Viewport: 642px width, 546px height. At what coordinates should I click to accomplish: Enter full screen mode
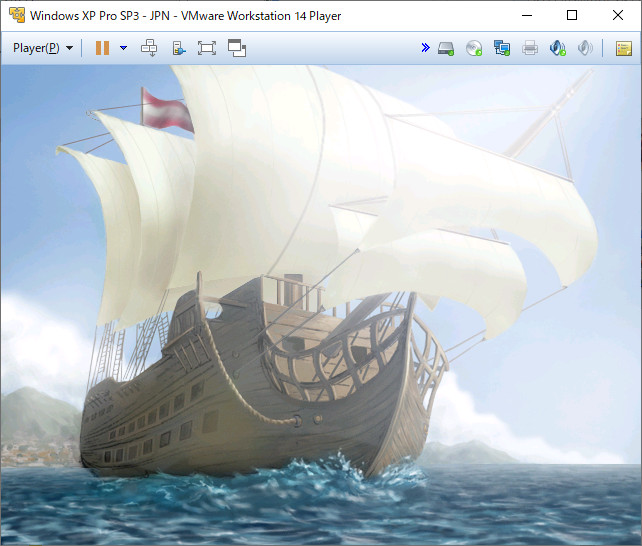pyautogui.click(x=207, y=48)
